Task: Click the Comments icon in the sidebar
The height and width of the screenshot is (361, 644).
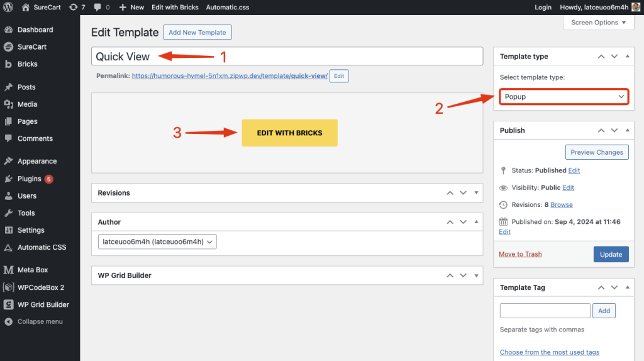Action: coord(9,138)
